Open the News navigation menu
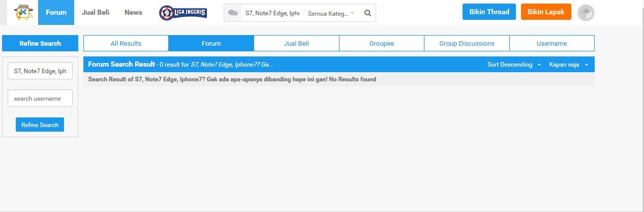Image resolution: width=644 pixels, height=212 pixels. 133,12
